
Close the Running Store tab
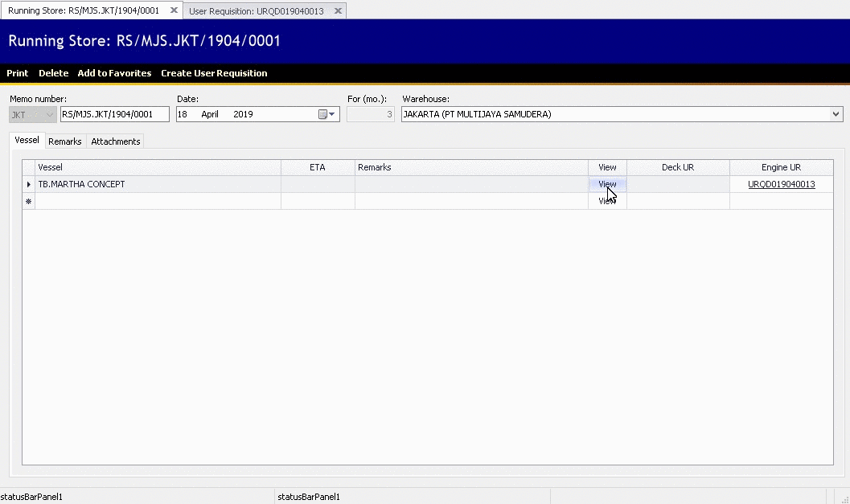174,10
